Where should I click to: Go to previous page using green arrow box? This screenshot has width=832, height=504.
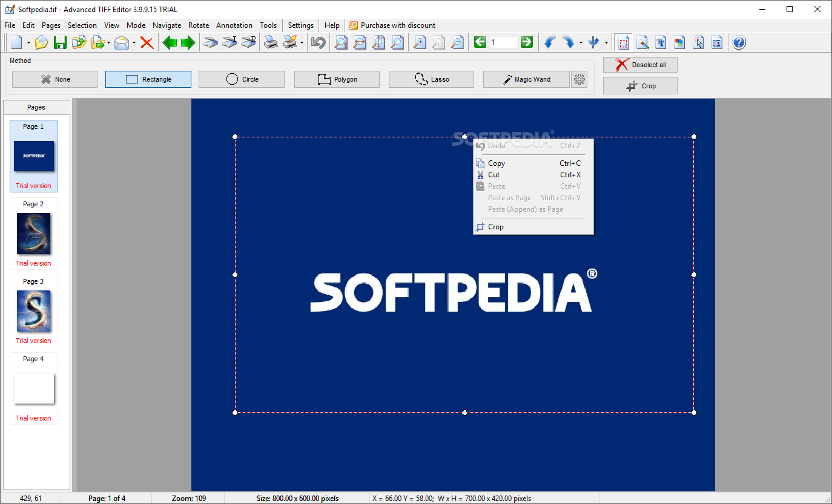(480, 42)
